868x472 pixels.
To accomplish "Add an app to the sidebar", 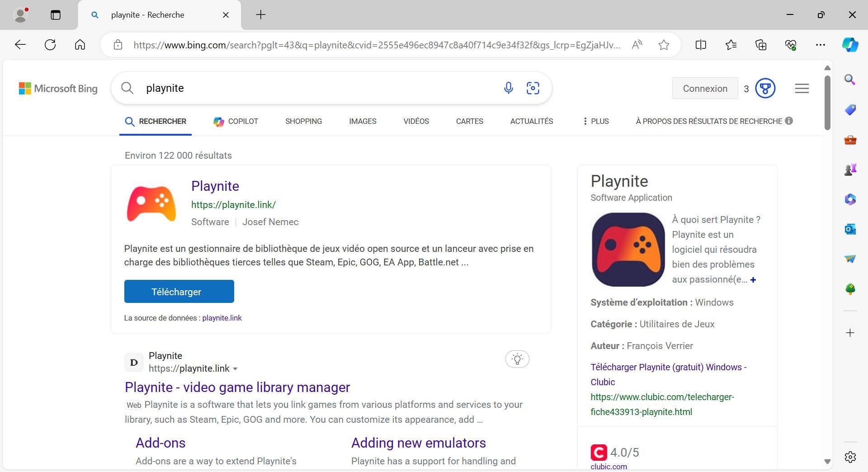I will tap(850, 333).
